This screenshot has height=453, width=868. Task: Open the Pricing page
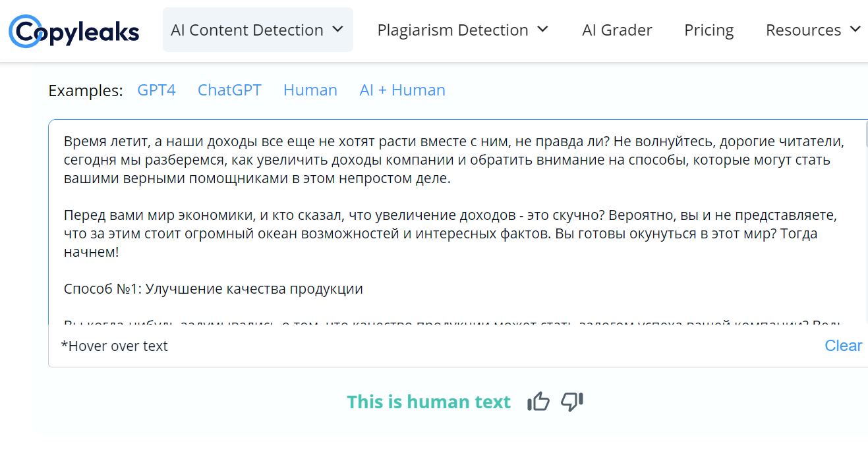click(x=709, y=30)
